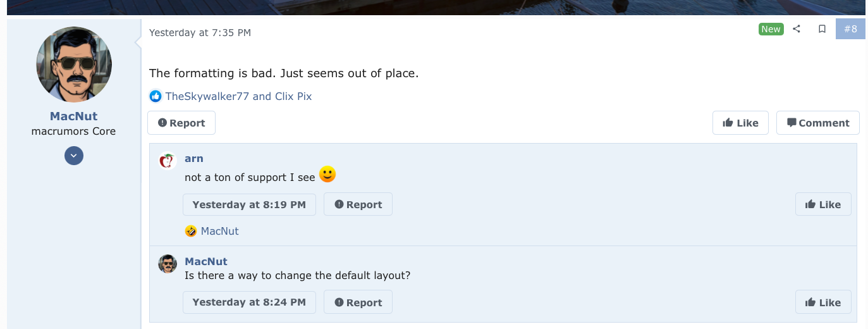Open the Yesterday at 8:24 PM timestamp
The height and width of the screenshot is (329, 868).
(x=249, y=302)
